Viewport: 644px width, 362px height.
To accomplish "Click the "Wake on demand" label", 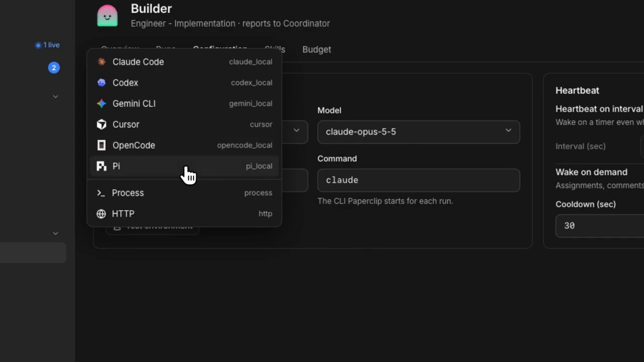I will (591, 172).
